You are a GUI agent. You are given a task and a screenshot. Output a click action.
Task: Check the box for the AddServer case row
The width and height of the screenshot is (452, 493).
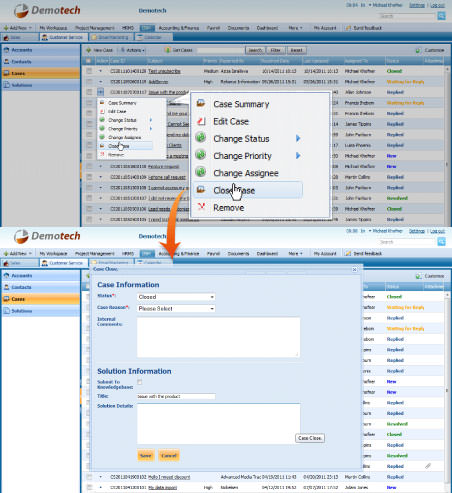[x=89, y=82]
